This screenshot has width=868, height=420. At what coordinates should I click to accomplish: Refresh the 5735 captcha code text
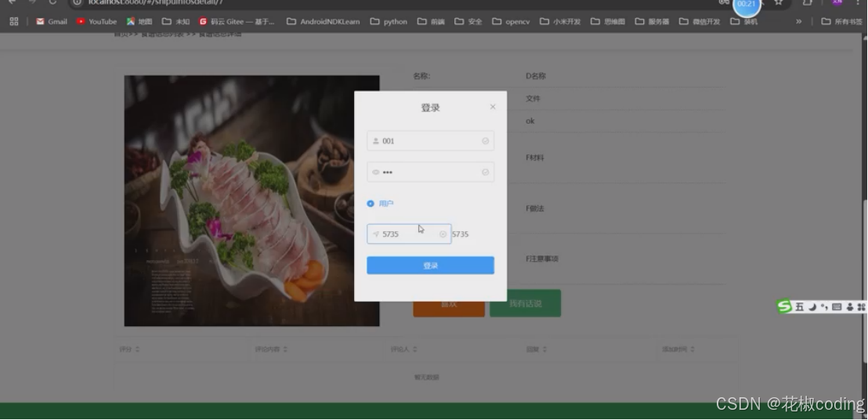461,234
